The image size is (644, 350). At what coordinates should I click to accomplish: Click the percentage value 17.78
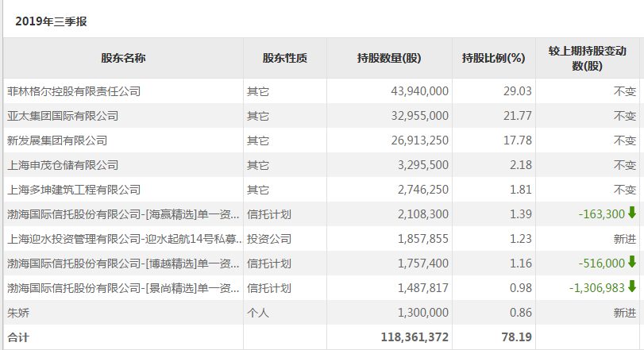(x=518, y=140)
